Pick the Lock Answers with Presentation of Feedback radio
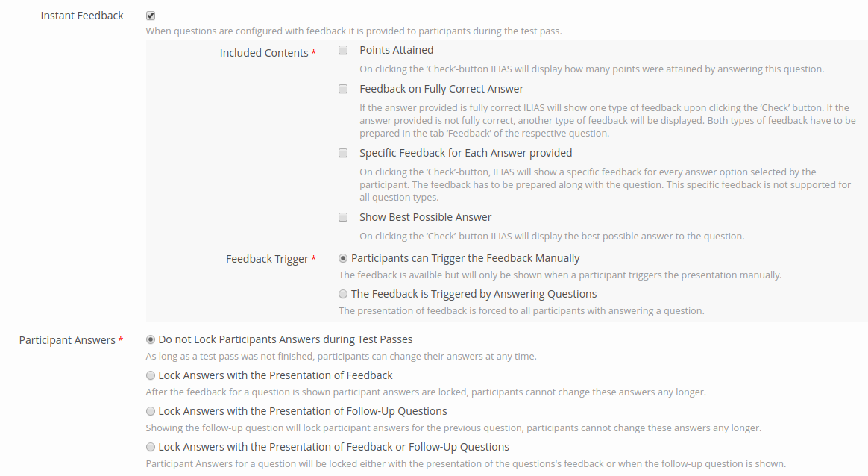The image size is (868, 476). (x=151, y=375)
